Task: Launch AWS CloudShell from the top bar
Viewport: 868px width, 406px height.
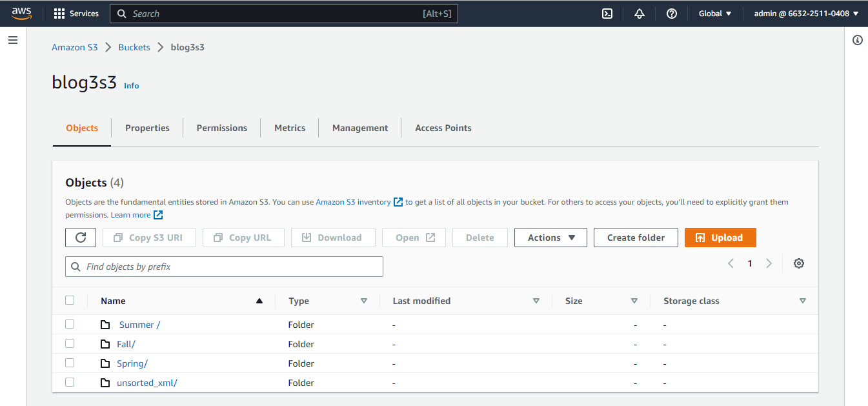Action: point(607,14)
